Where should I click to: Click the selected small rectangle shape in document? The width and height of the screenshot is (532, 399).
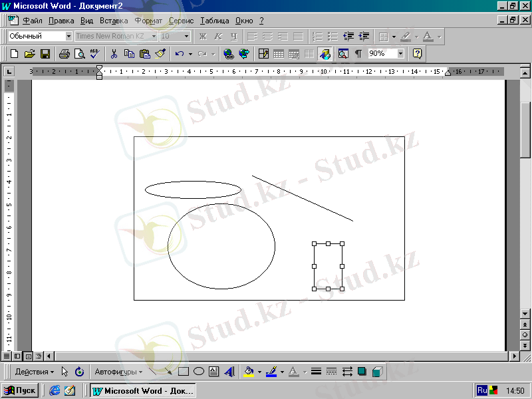click(328, 267)
